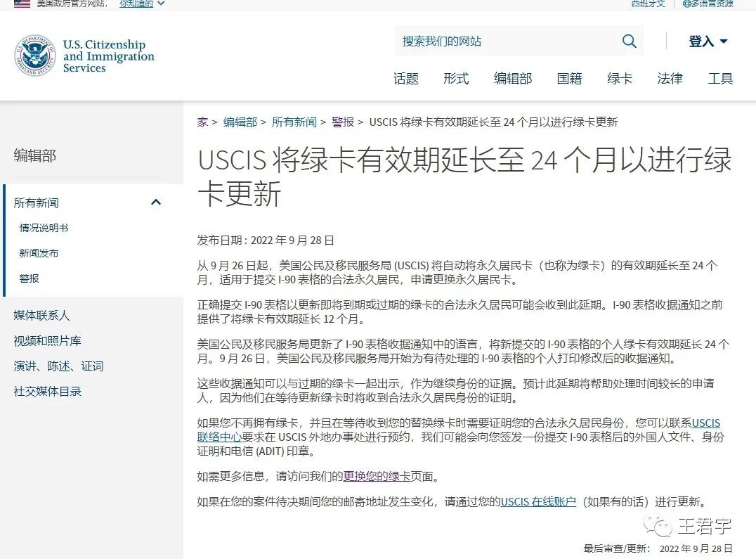Click the magnifying glass search icon

click(x=629, y=41)
